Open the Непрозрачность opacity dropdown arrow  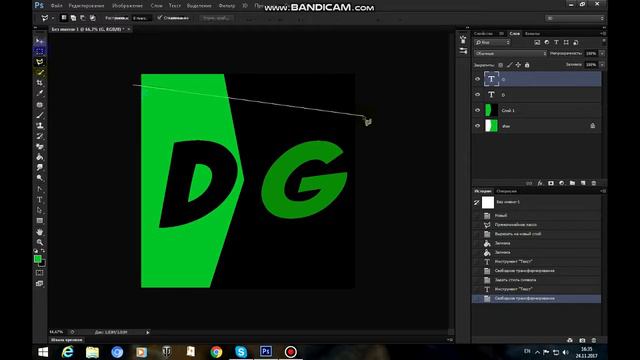pos(602,53)
